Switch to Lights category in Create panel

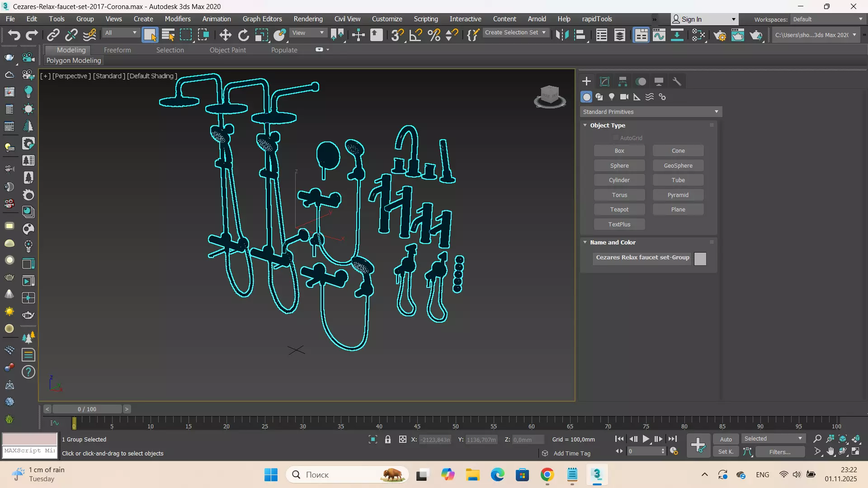[x=612, y=97]
